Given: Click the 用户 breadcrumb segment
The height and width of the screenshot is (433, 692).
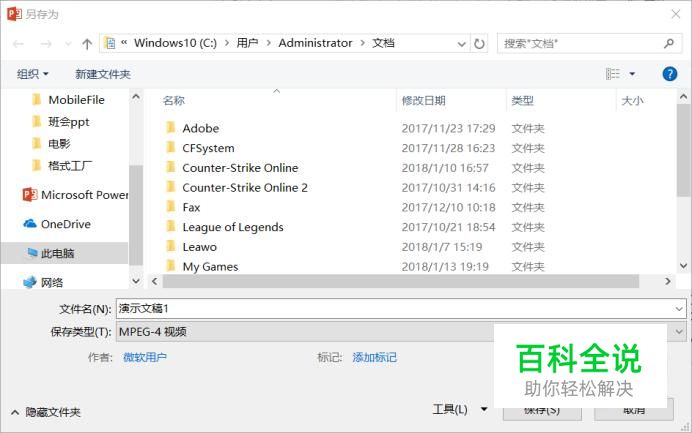Looking at the screenshot, I should point(247,43).
